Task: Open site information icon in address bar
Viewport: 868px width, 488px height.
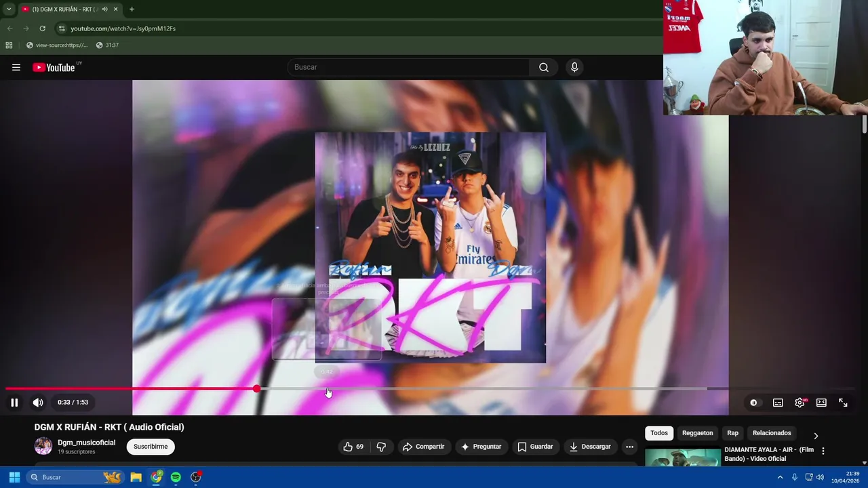Action: (x=62, y=28)
